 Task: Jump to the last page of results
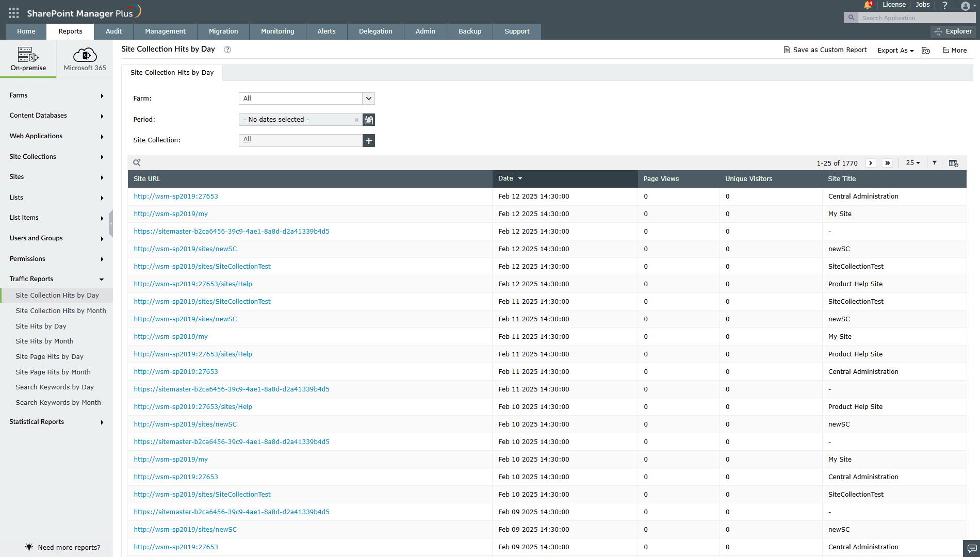pyautogui.click(x=888, y=163)
